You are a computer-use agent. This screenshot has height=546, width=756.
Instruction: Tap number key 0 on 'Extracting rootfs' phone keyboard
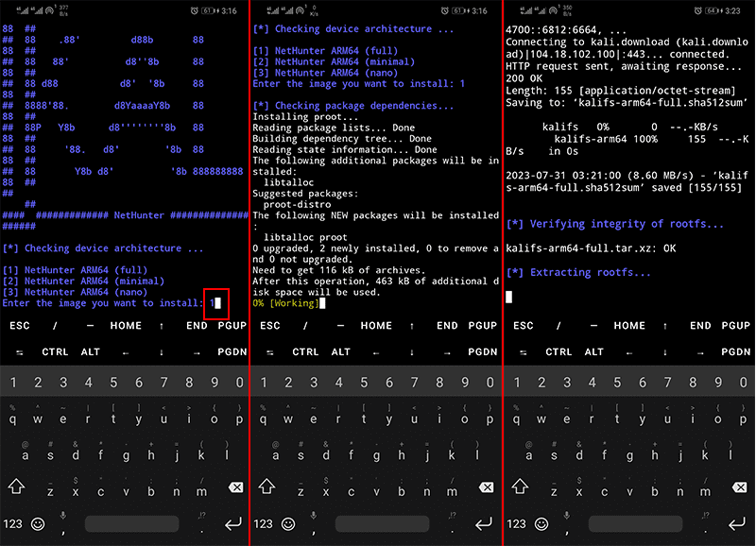click(x=743, y=383)
